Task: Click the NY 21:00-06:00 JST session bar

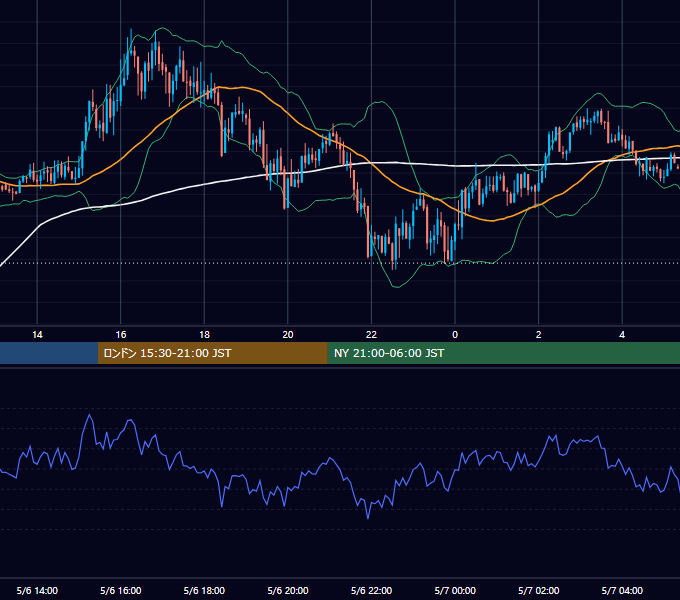Action: (x=503, y=353)
